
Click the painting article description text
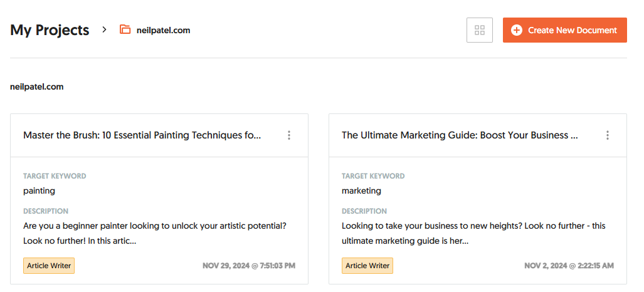[155, 233]
